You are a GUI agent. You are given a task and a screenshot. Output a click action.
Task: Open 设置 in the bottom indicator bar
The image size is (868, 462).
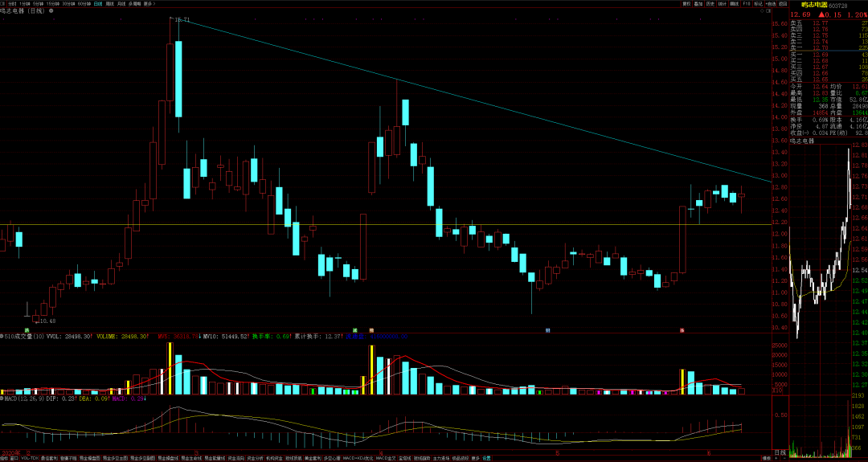pyautogui.click(x=486, y=458)
